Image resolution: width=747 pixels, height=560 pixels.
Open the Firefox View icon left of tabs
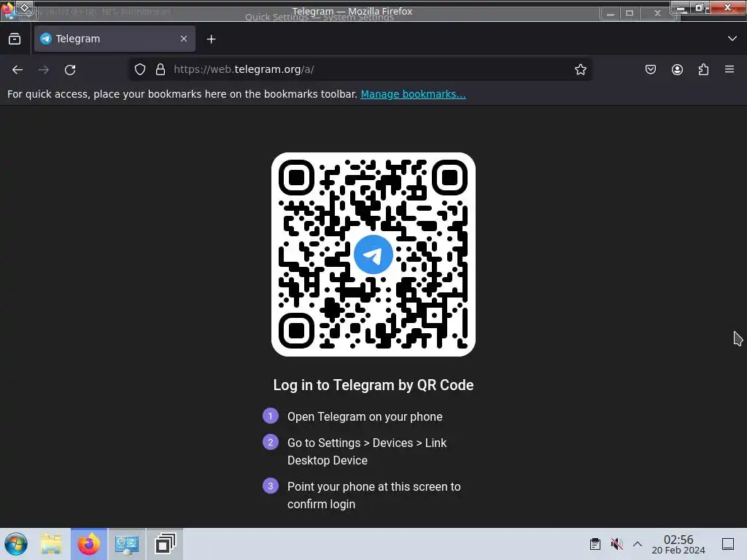pos(15,39)
